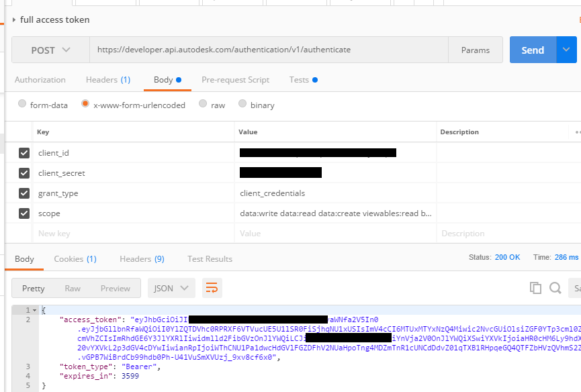The height and width of the screenshot is (392, 581).
Task: Switch to the Authorization tab
Action: pyautogui.click(x=40, y=80)
